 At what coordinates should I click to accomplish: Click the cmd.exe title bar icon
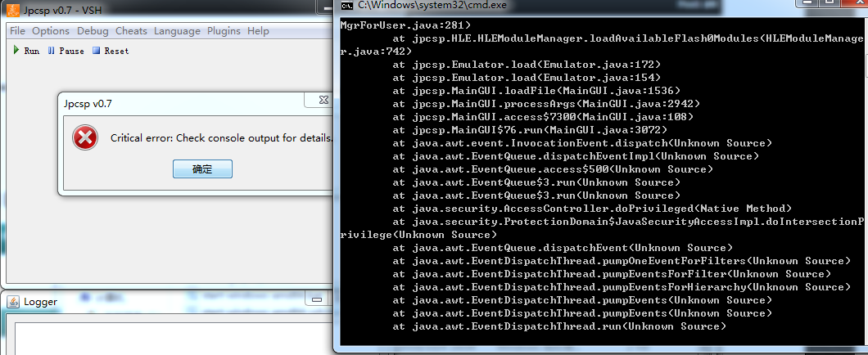coord(347,6)
